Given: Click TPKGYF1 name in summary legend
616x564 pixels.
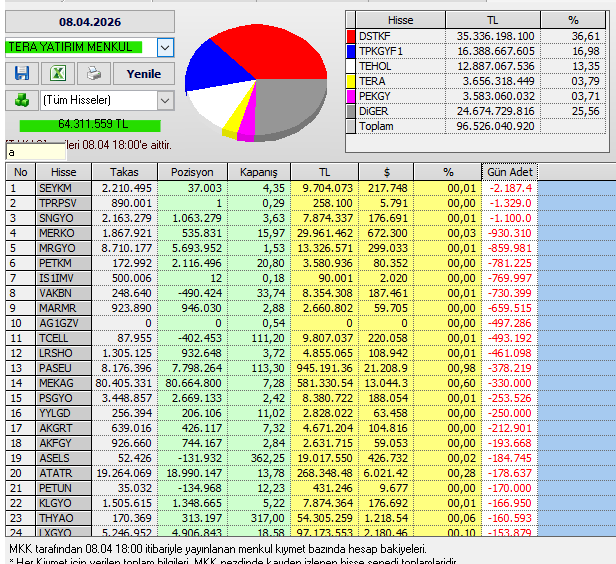Looking at the screenshot, I should coord(381,51).
